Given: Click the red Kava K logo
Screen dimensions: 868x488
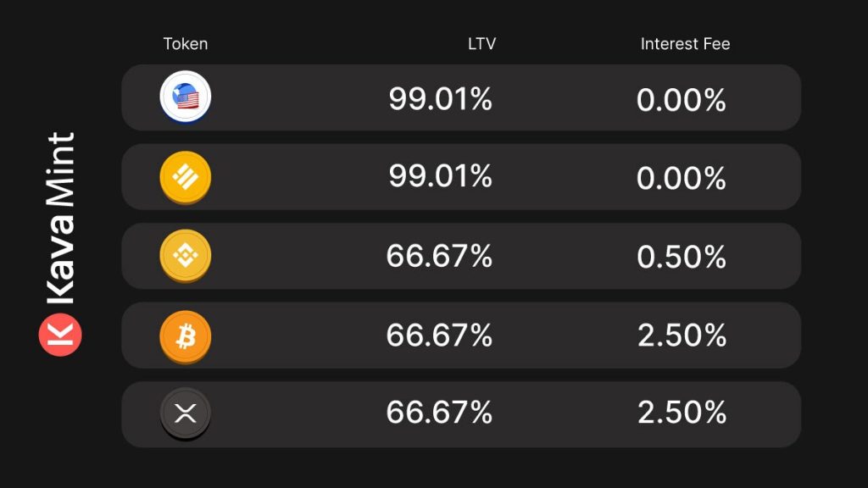Looking at the screenshot, I should 60,334.
